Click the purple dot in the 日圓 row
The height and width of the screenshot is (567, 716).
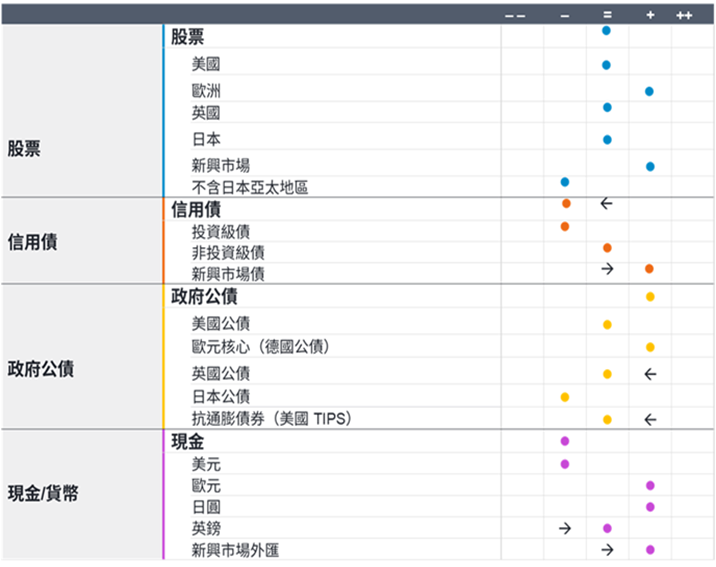(650, 507)
